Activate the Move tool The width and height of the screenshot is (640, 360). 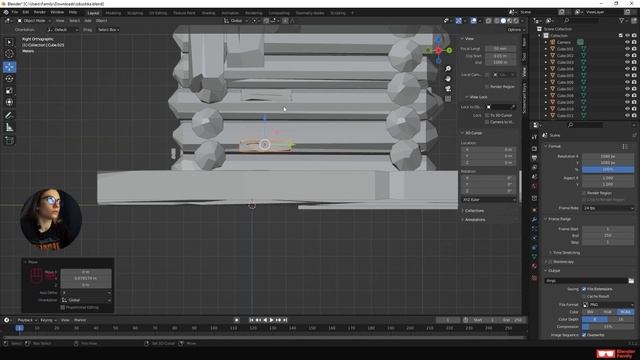9,67
